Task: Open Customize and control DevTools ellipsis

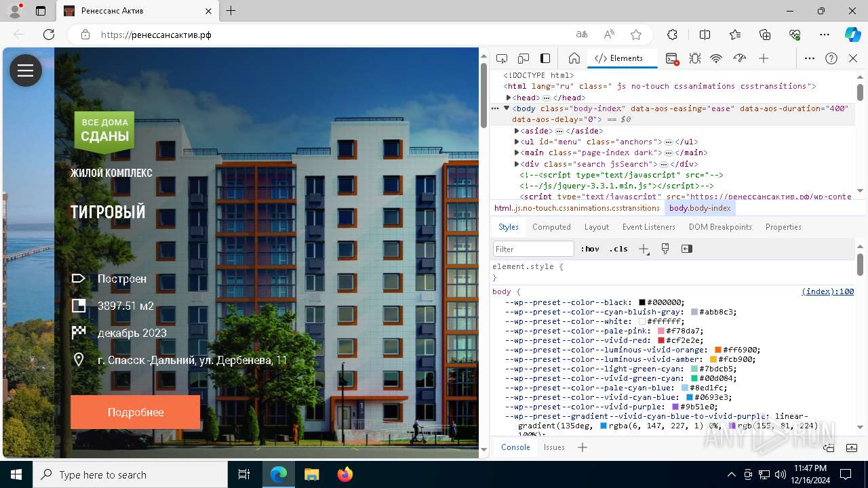Action: (x=810, y=58)
